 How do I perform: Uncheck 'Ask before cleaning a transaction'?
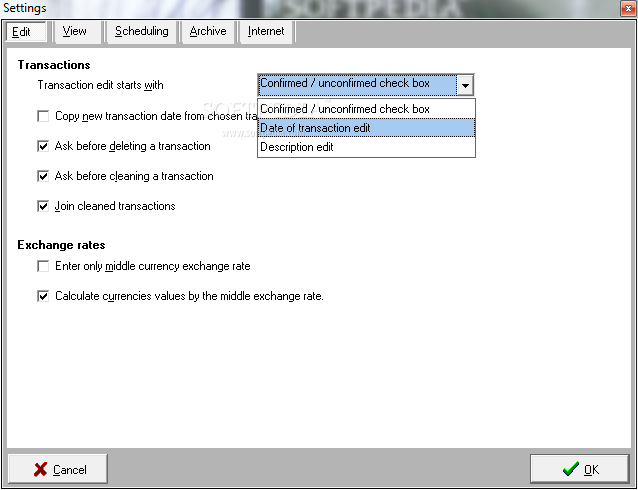pos(43,176)
